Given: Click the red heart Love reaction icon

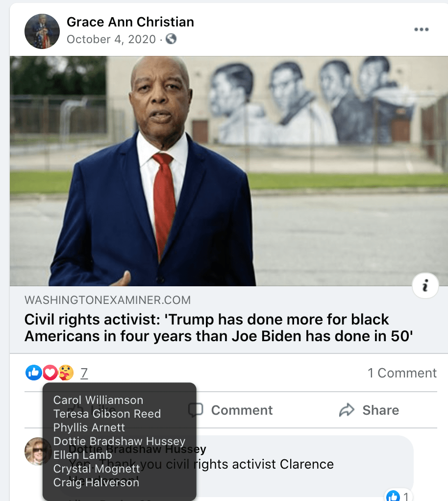Looking at the screenshot, I should tap(50, 373).
